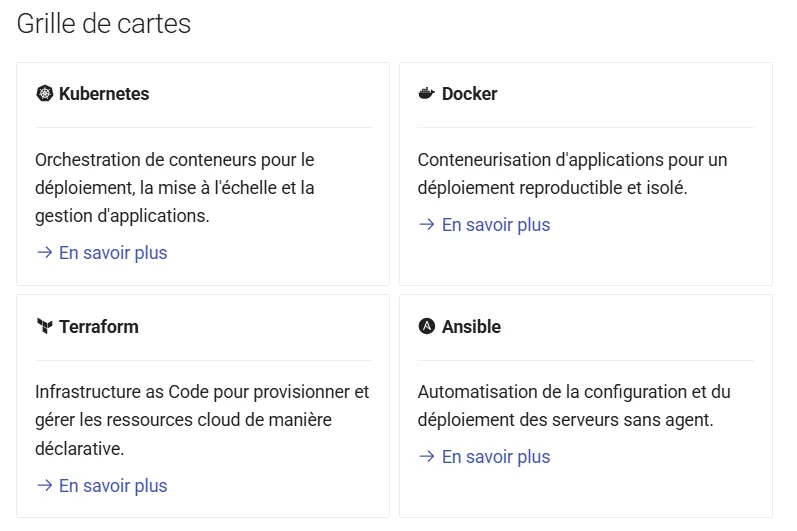797x531 pixels.
Task: Select the Kubernetes card title
Action: 104,94
